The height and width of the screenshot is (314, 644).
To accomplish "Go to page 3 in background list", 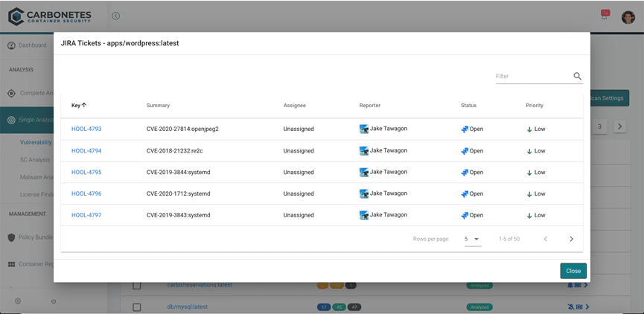I will [x=599, y=126].
